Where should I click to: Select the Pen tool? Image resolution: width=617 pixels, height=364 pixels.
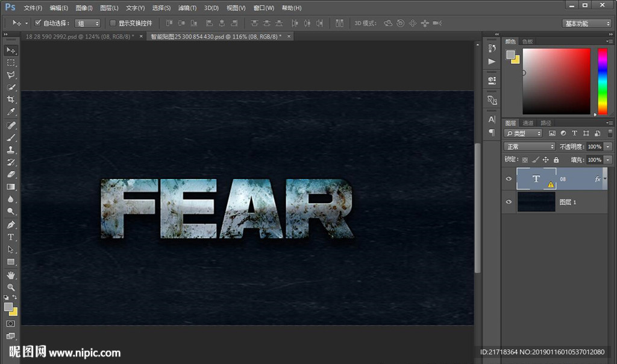pyautogui.click(x=11, y=225)
